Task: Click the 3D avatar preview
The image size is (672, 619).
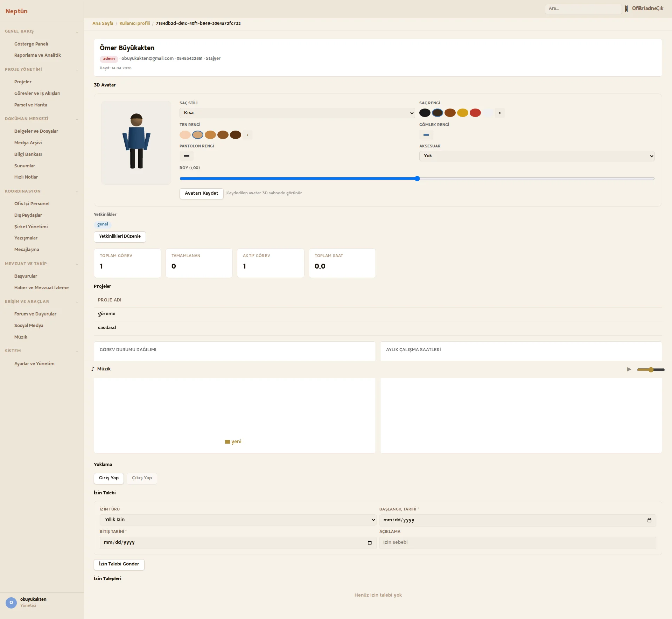Action: tap(136, 143)
